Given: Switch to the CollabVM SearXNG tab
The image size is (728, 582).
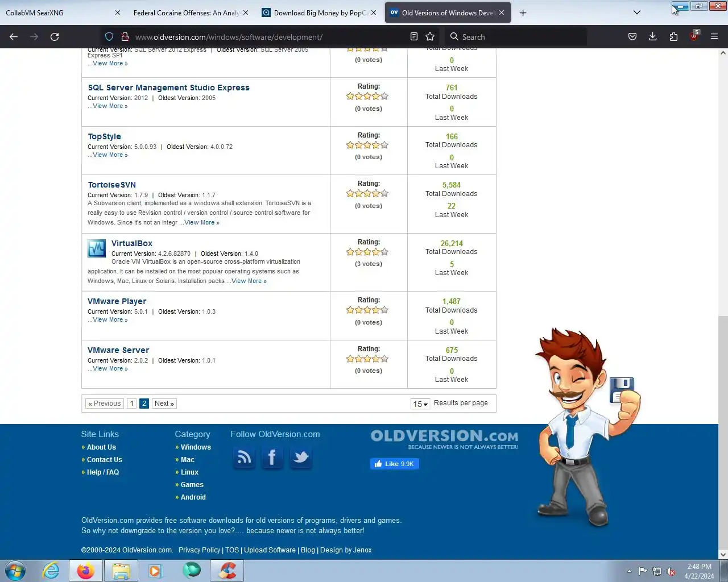Looking at the screenshot, I should click(x=61, y=13).
